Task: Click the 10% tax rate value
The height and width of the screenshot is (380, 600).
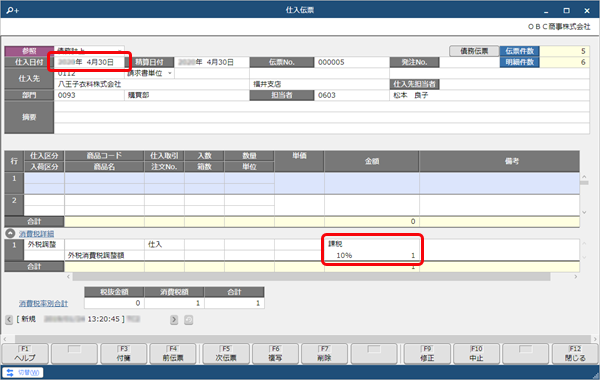Action: [344, 255]
